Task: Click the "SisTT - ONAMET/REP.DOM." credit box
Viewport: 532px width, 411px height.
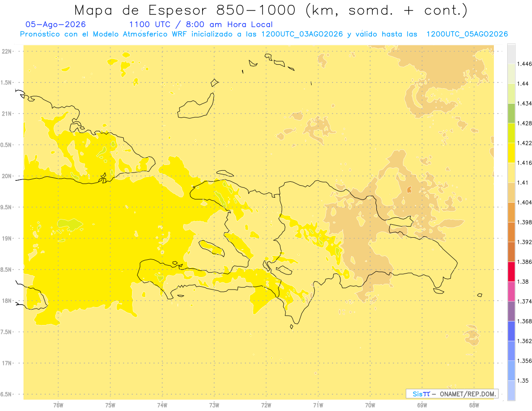Action: [x=452, y=394]
